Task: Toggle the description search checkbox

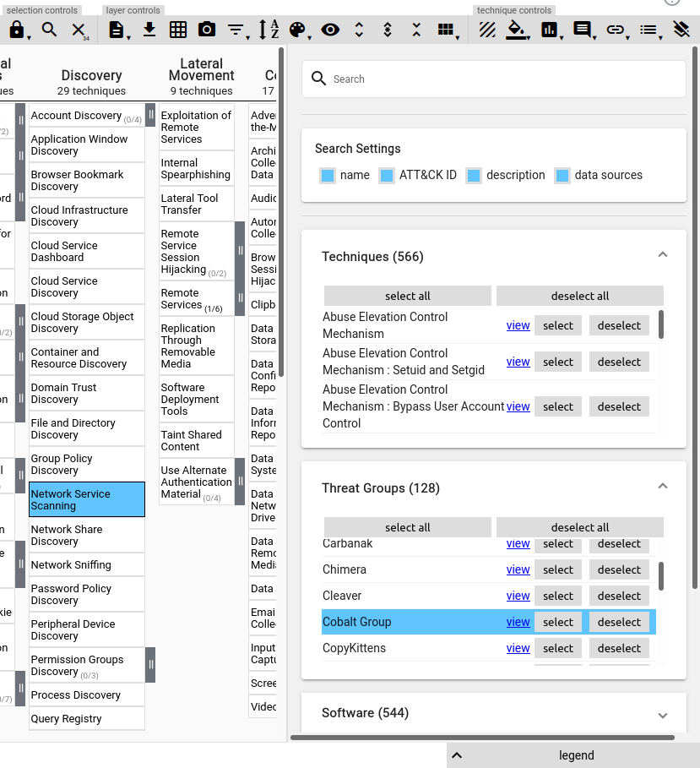Action: 474,176
